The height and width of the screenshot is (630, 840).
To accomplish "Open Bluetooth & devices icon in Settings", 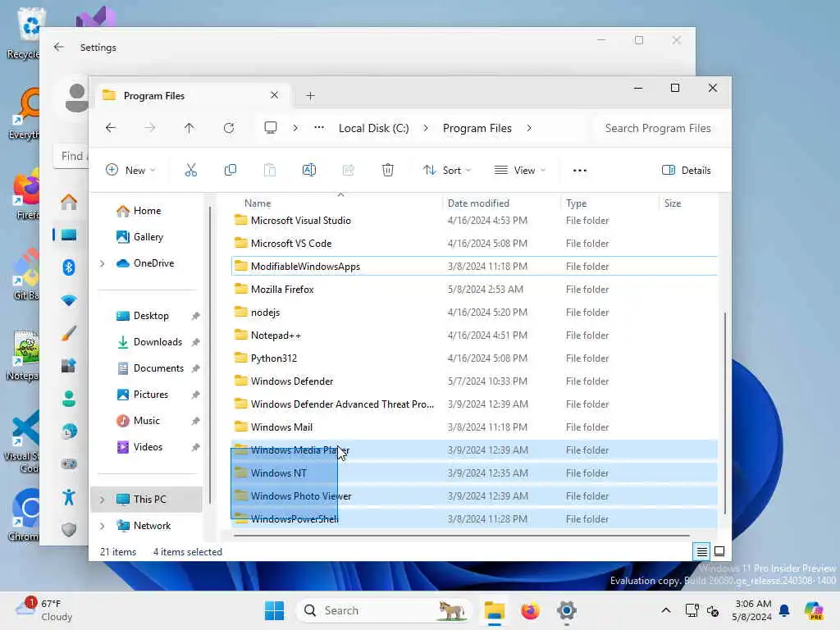I will pos(69,267).
